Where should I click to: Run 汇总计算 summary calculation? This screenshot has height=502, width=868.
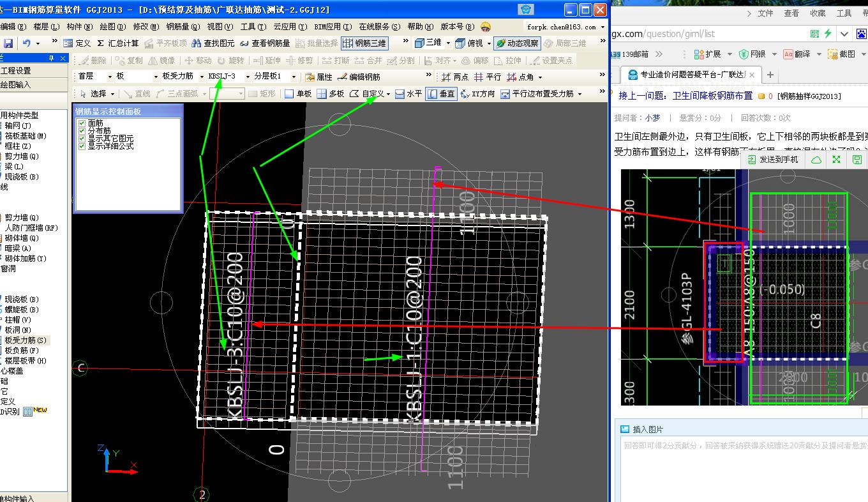pos(117,43)
